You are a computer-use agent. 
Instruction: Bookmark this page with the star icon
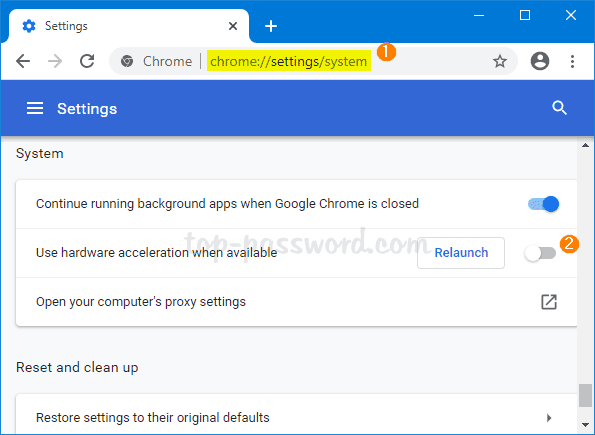[x=500, y=61]
